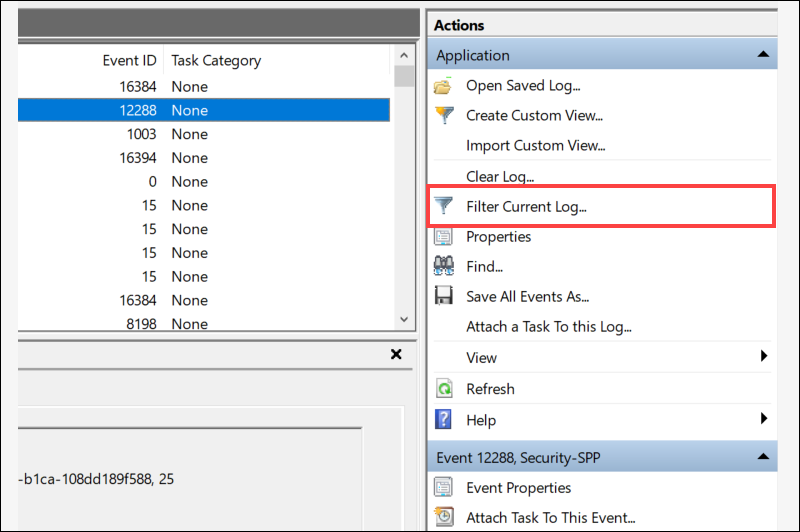Click the text ending b1ca-108dd189f588, 25

(96, 479)
